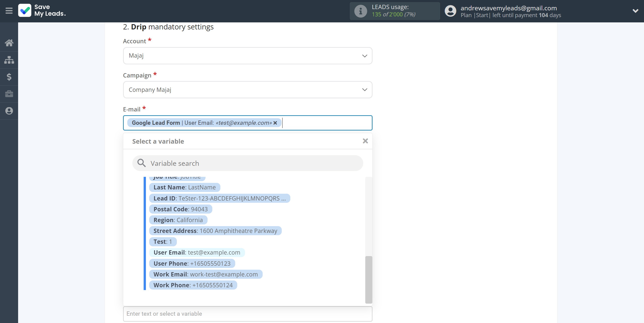Select the Street Address variable
Viewport: 644px width, 323px height.
[x=215, y=231]
